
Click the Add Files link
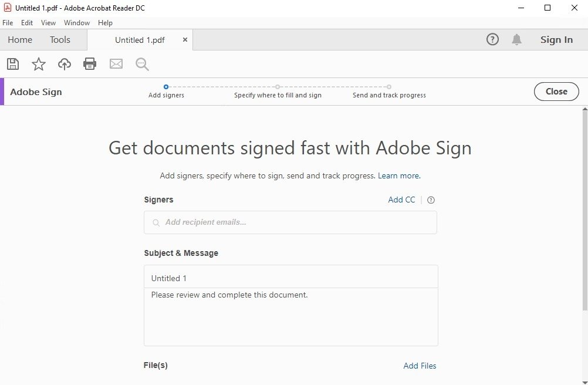[x=420, y=366]
